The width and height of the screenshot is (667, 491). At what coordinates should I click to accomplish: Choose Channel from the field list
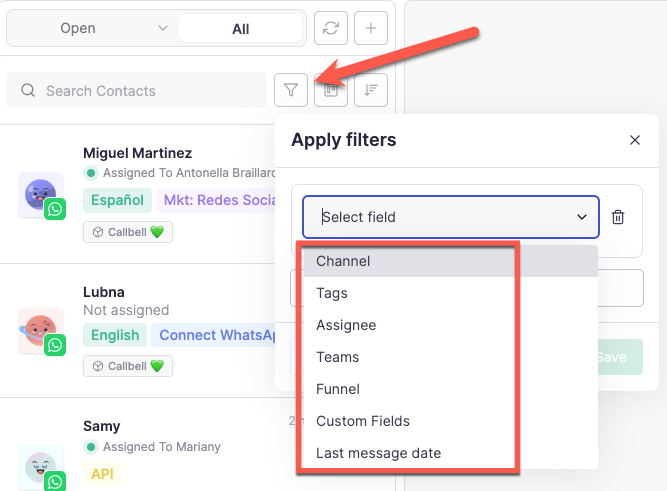pos(344,261)
